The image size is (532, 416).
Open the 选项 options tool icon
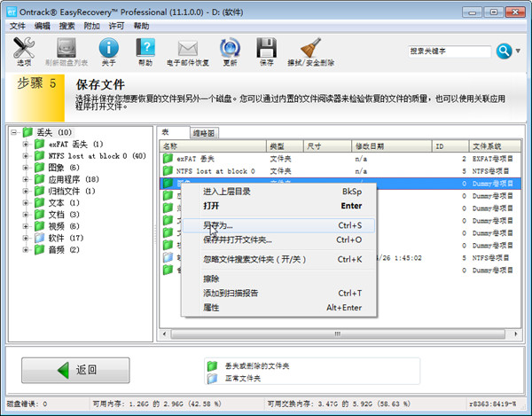tap(24, 48)
